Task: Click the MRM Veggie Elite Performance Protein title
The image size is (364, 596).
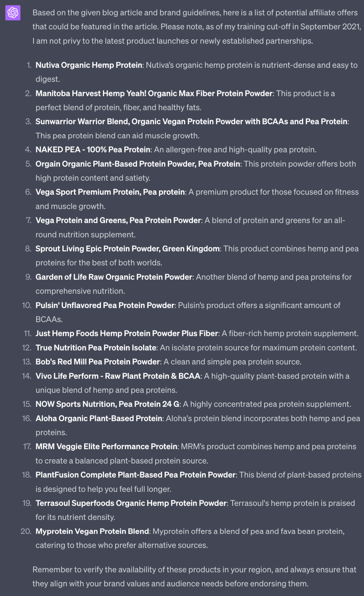Action: pyautogui.click(x=106, y=447)
